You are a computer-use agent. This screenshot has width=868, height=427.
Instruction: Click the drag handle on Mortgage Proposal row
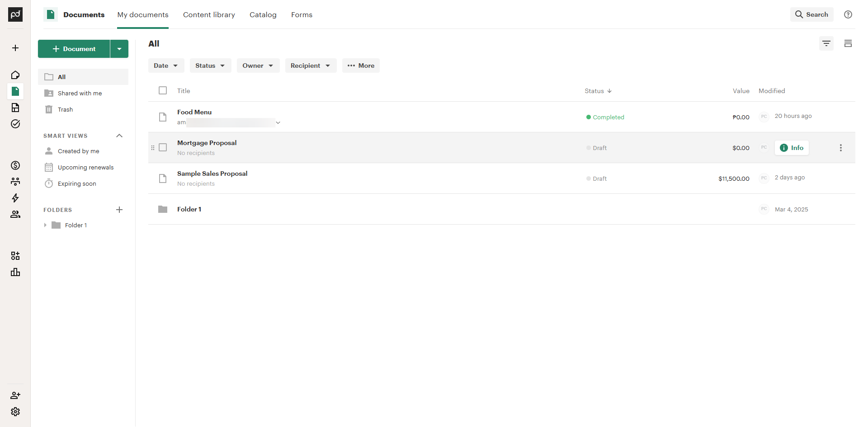[x=153, y=148]
